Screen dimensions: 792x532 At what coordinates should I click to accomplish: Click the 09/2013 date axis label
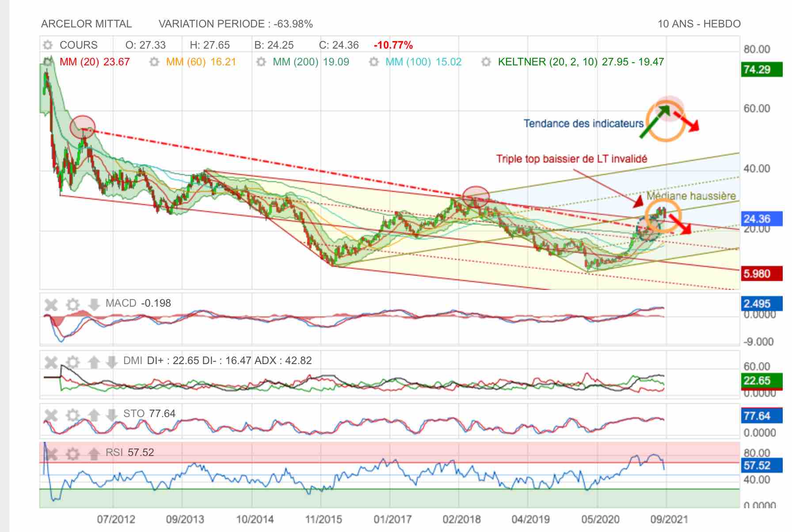(185, 519)
